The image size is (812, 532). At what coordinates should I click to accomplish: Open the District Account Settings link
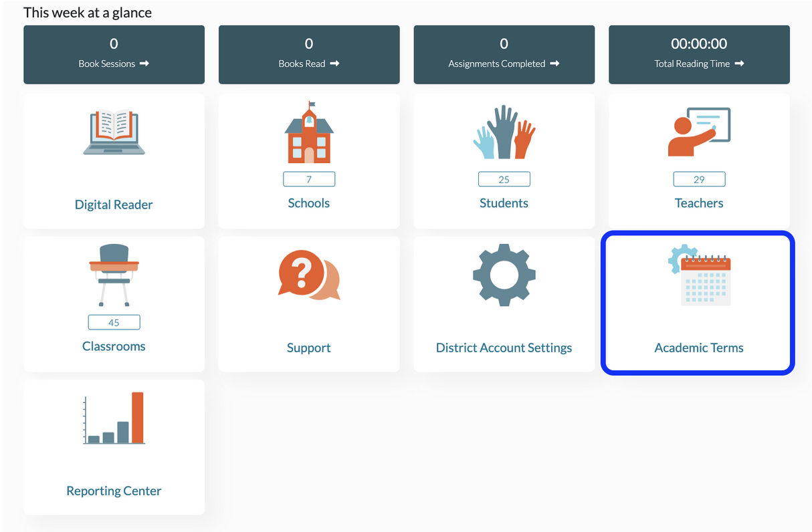tap(504, 348)
